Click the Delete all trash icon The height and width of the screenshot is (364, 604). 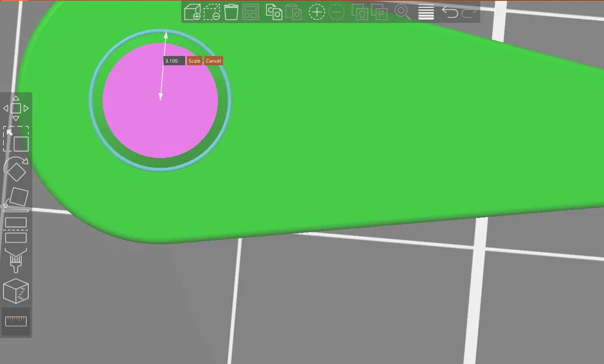click(231, 12)
